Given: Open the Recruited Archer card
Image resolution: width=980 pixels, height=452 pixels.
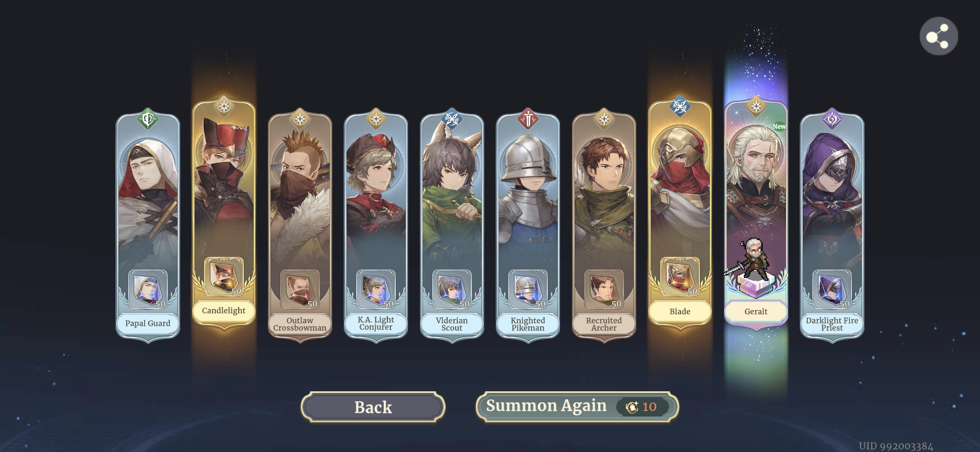Looking at the screenshot, I should pyautogui.click(x=604, y=226).
